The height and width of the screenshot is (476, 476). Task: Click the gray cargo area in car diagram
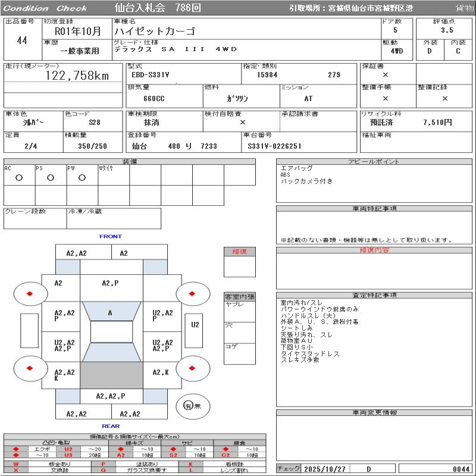[111, 375]
